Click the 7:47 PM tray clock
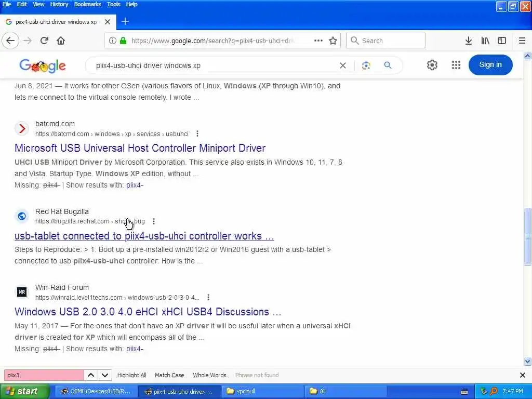Image resolution: width=532 pixels, height=399 pixels. click(513, 391)
